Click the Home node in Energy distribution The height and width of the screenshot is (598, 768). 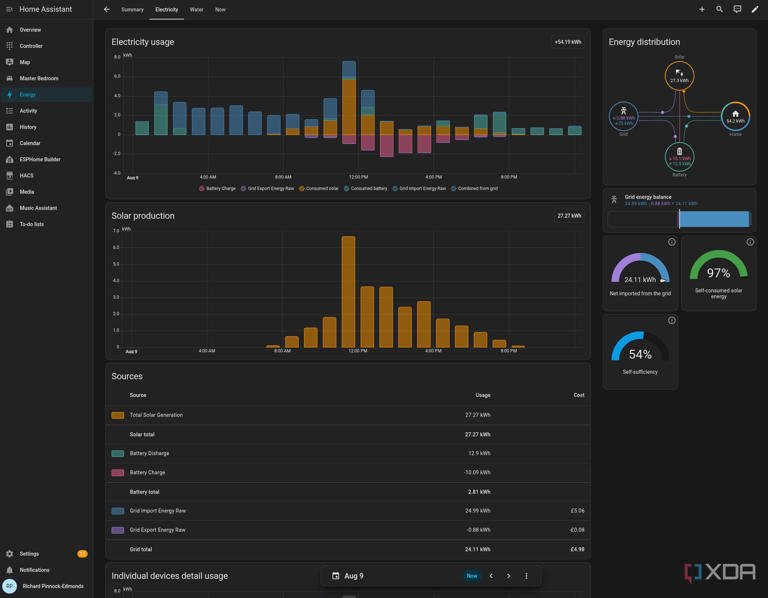pos(735,116)
